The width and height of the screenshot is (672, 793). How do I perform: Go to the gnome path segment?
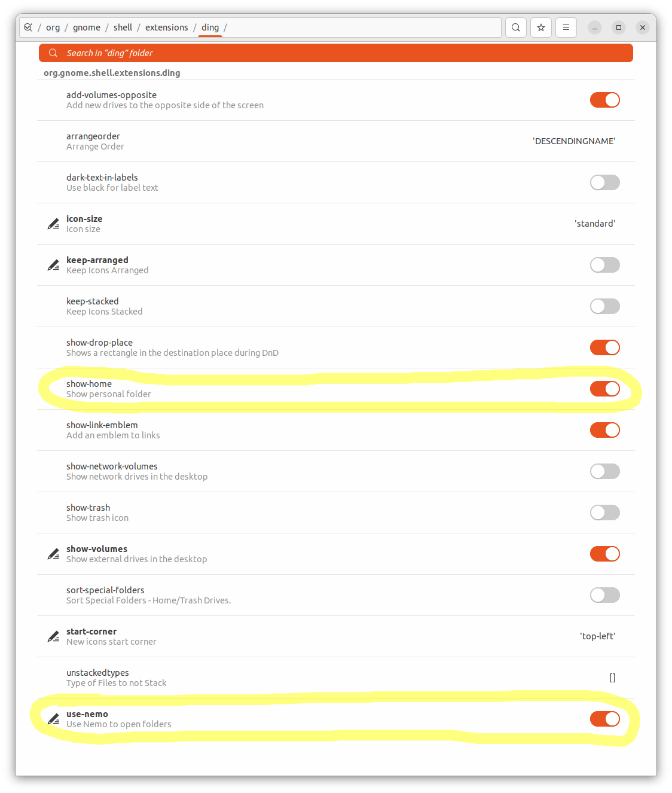pyautogui.click(x=87, y=28)
